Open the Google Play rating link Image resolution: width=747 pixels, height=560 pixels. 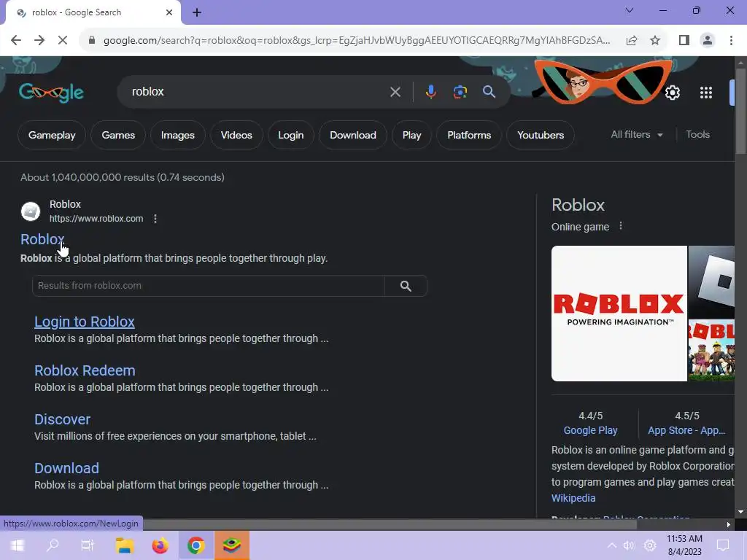pyautogui.click(x=590, y=430)
